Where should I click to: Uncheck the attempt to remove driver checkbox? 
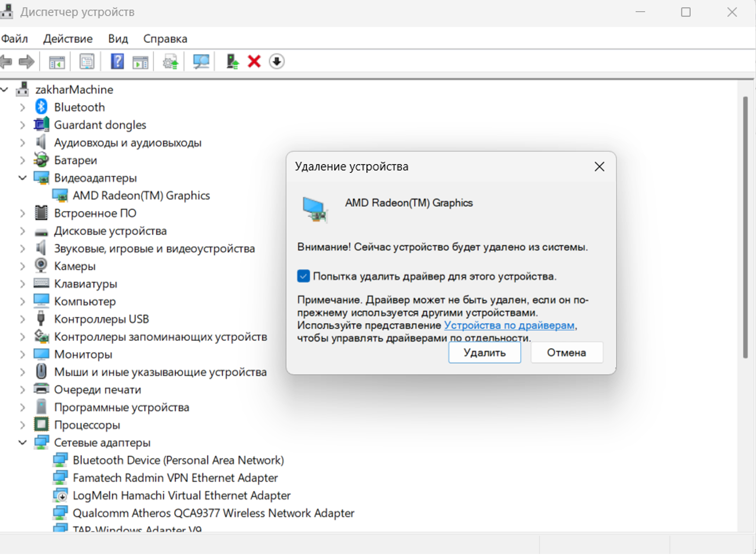tap(303, 276)
